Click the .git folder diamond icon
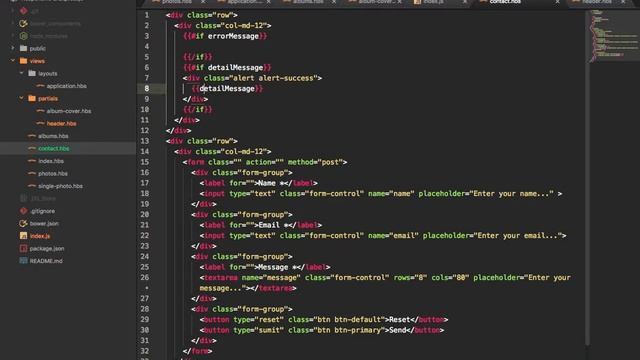 24,11
